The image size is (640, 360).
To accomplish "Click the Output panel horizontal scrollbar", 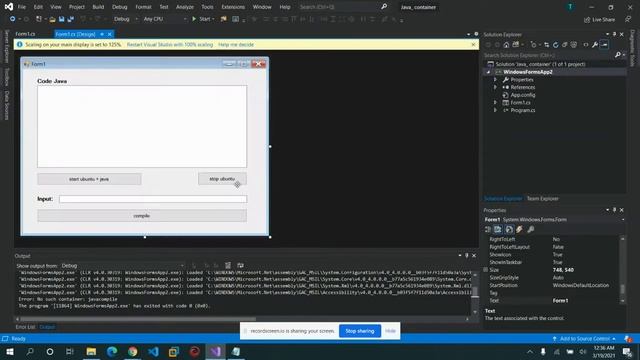I will pyautogui.click(x=138, y=319).
